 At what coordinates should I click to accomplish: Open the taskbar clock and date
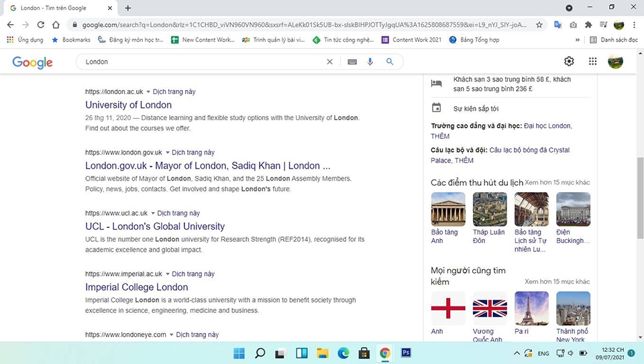point(610,353)
